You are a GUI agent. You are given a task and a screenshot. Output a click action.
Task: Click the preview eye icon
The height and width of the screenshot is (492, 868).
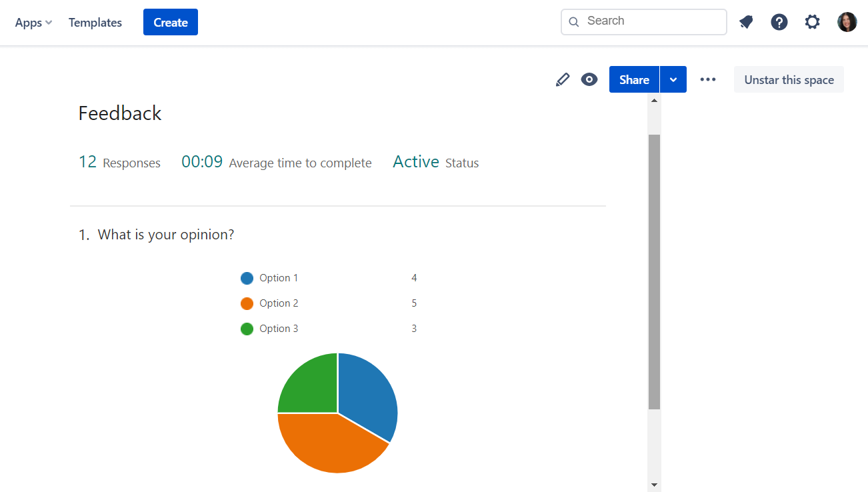tap(589, 79)
